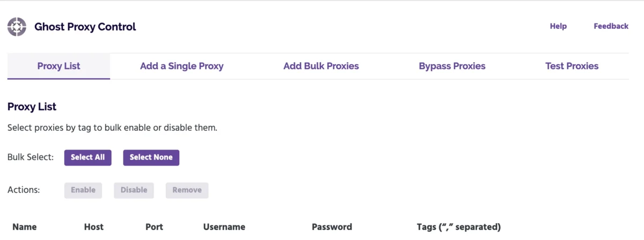
Task: Click the Ghost Proxy Control logo icon
Action: coord(17,27)
